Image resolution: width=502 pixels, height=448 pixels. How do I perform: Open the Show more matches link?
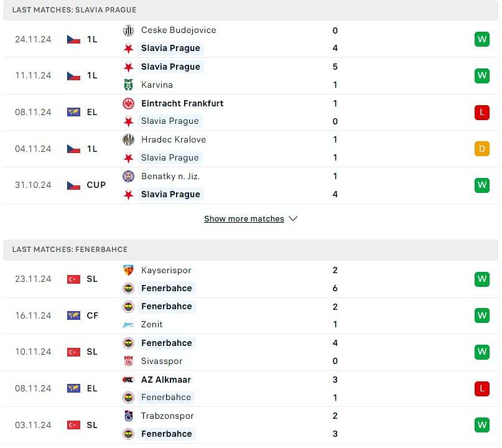[x=244, y=219]
